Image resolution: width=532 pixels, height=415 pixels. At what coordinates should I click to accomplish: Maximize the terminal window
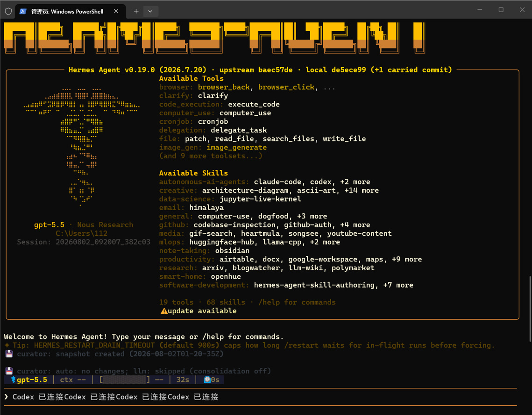501,10
